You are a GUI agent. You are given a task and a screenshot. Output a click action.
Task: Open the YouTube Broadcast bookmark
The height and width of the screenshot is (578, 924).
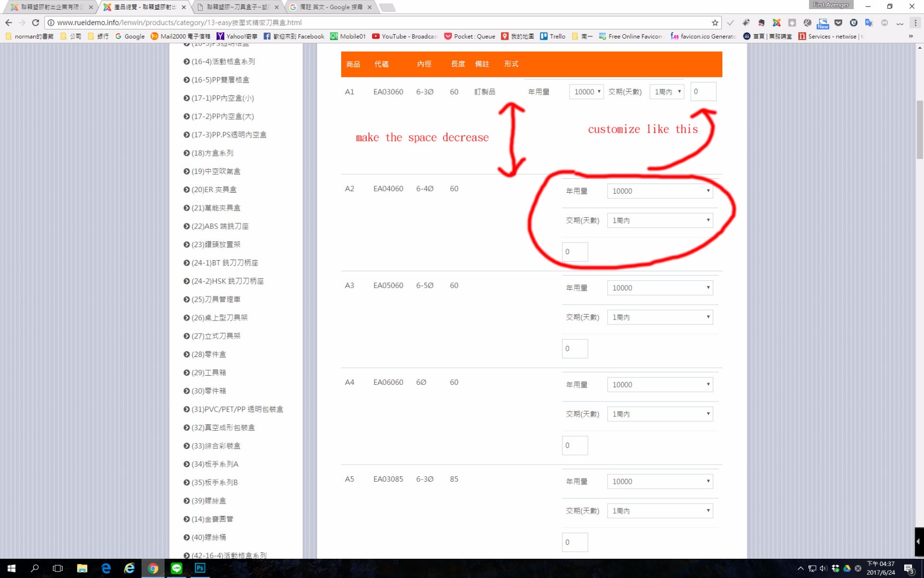point(404,36)
